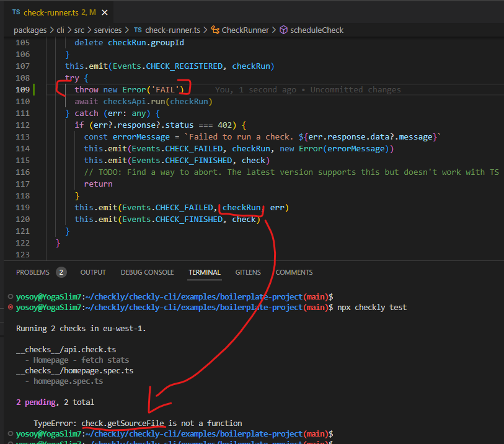The height and width of the screenshot is (444, 504).
Task: Open the CheckRunner breadcrumb segment
Action: point(245,30)
